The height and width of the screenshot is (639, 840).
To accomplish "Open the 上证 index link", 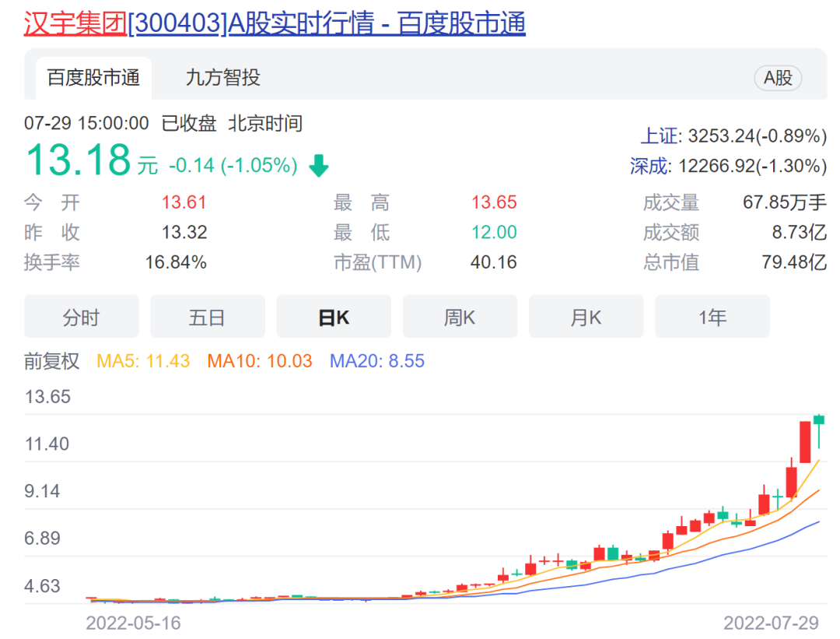I will 659,136.
